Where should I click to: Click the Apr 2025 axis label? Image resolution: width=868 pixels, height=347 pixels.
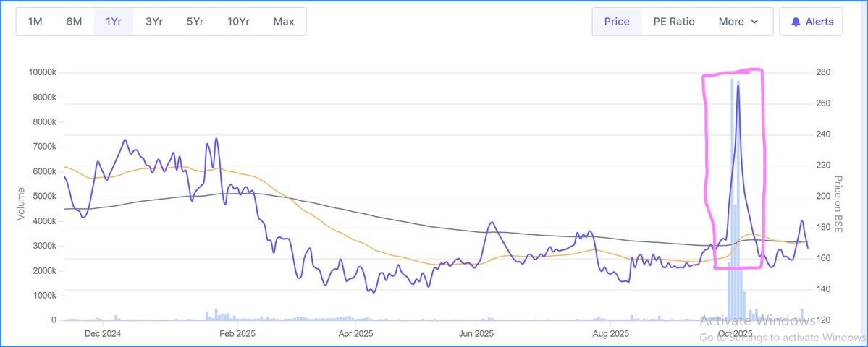(355, 334)
